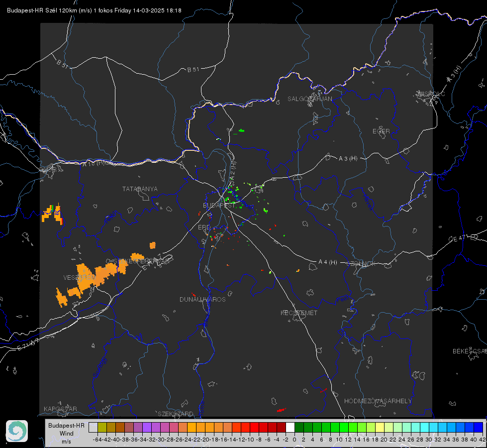Viewport: 487px width, 448px height.
Task: Click the HÓDMEZŐVÁSÁRHELY city label
Action: click(378, 401)
